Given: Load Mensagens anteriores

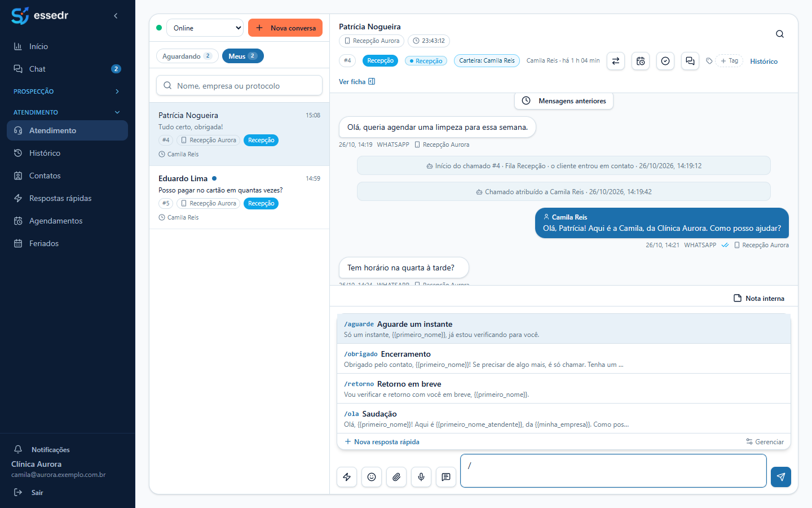Looking at the screenshot, I should coord(564,101).
